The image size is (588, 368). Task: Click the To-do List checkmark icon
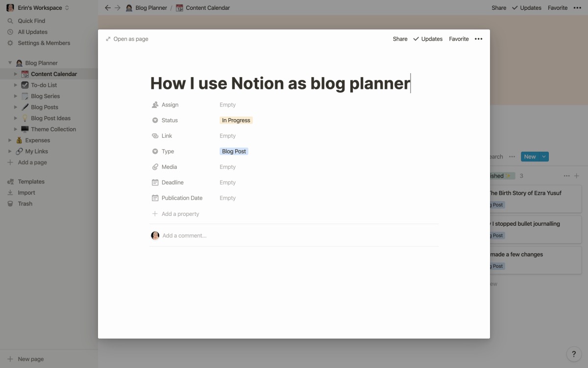click(x=25, y=85)
